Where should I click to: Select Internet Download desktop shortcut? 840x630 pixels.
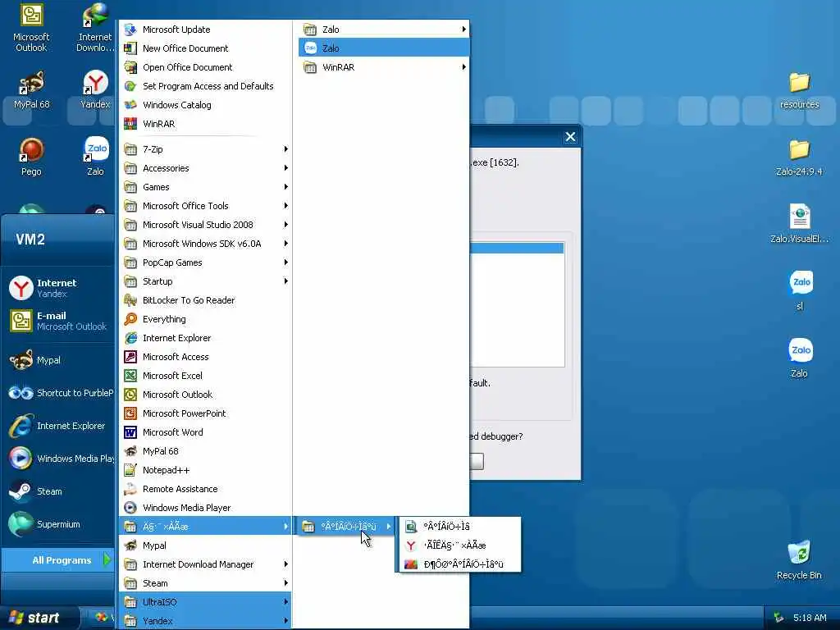(95, 28)
